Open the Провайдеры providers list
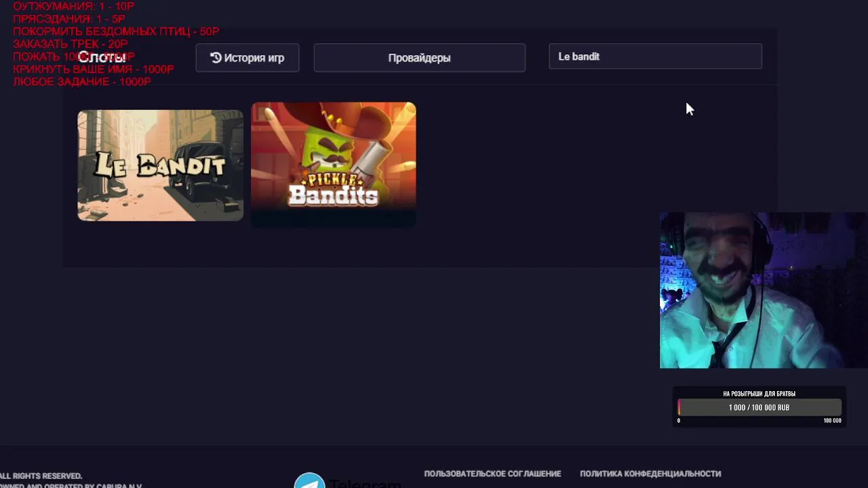This screenshot has height=488, width=868. pos(419,58)
